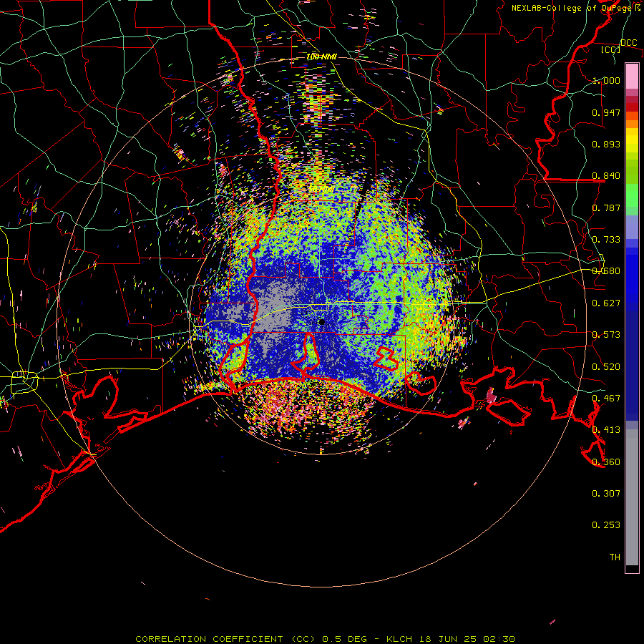Click the DCC product label

628,43
